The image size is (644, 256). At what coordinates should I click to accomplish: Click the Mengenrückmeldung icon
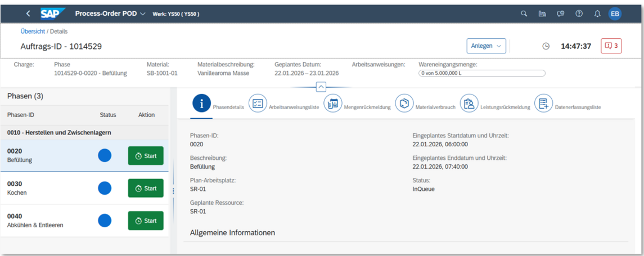pos(332,104)
